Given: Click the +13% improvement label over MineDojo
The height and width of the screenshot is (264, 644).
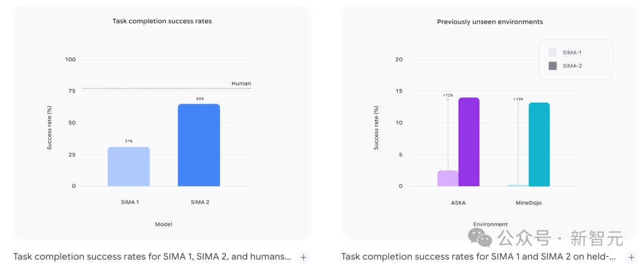Looking at the screenshot, I should pyautogui.click(x=518, y=99).
